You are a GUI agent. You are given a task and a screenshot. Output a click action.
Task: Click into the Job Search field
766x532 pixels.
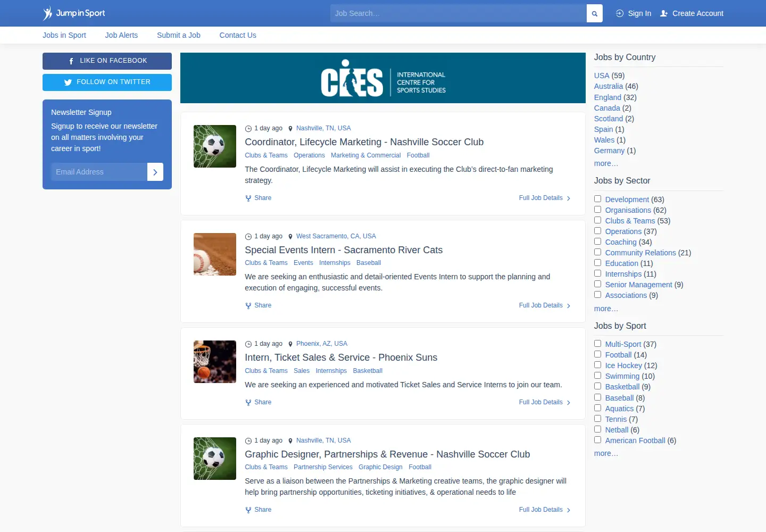[x=458, y=13]
